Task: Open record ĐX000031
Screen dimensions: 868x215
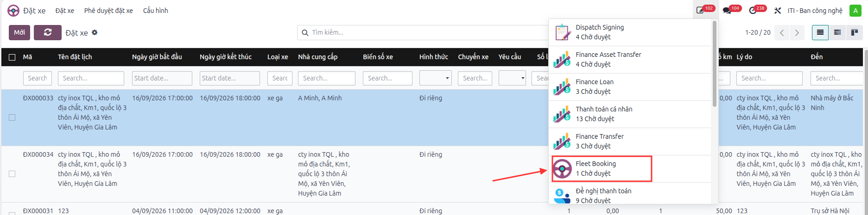Action: point(38,211)
